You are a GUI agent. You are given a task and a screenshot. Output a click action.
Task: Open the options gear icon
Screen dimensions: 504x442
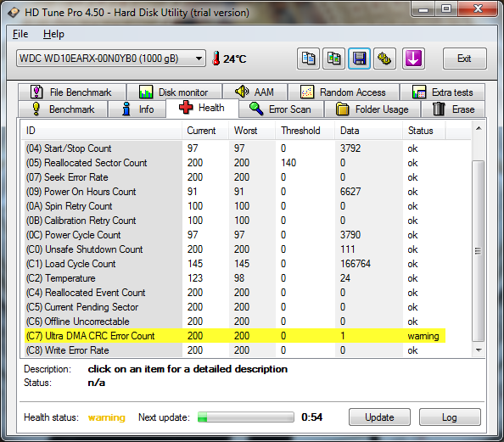coord(384,59)
